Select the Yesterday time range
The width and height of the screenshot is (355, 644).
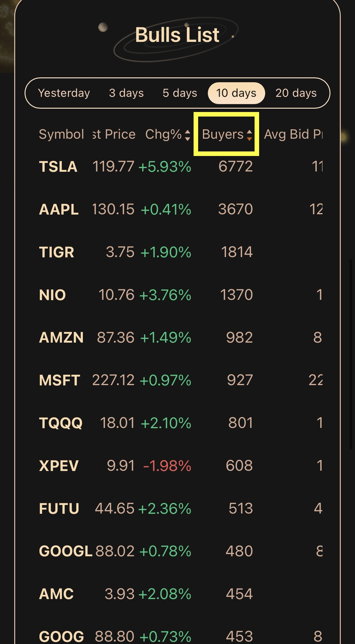(64, 93)
